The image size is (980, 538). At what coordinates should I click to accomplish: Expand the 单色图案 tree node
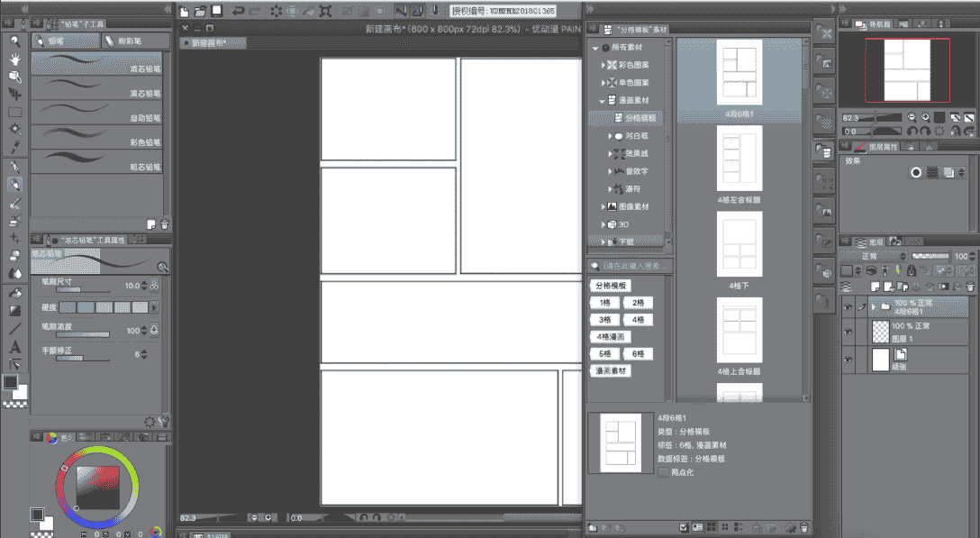click(x=603, y=83)
